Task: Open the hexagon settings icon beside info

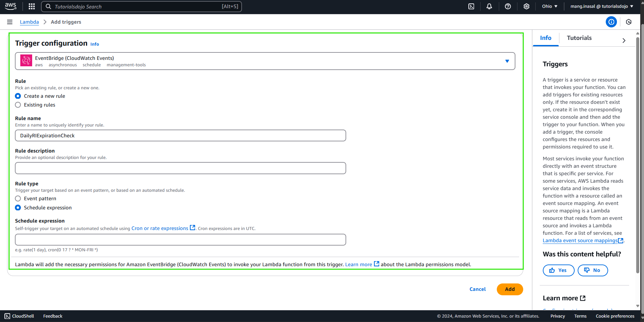Action: pyautogui.click(x=629, y=22)
